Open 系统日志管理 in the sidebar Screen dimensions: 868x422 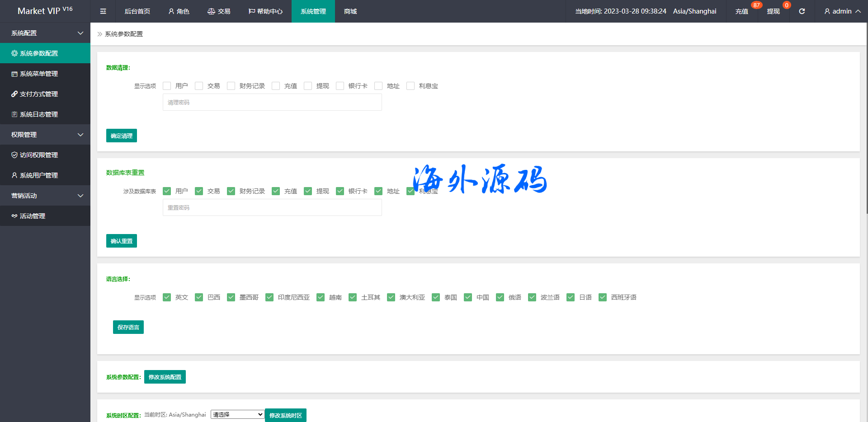[x=39, y=114]
